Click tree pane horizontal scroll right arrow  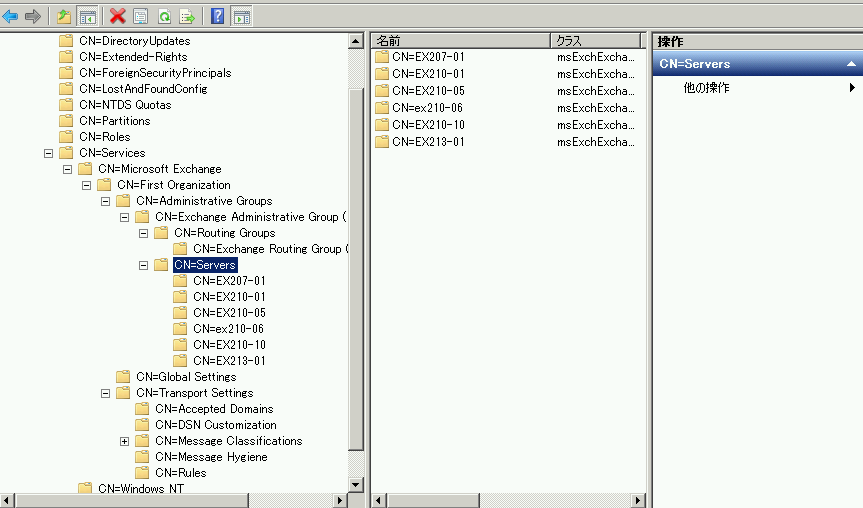pyautogui.click(x=340, y=500)
